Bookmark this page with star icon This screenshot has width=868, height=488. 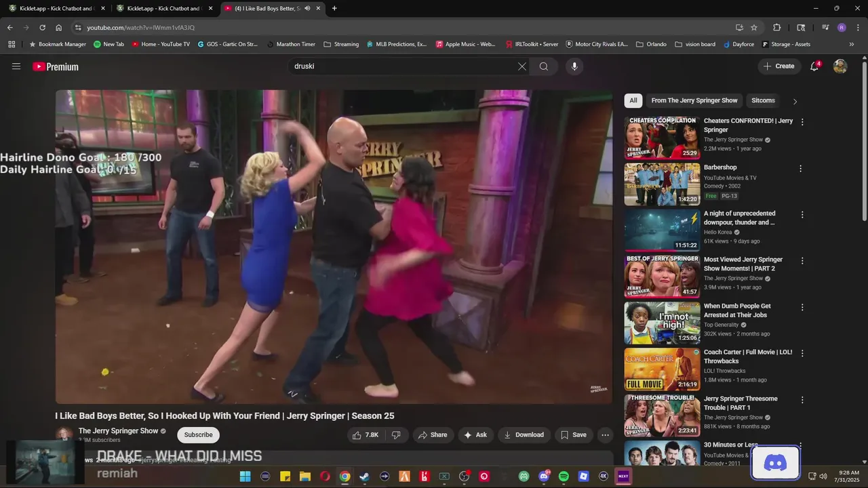coord(754,28)
